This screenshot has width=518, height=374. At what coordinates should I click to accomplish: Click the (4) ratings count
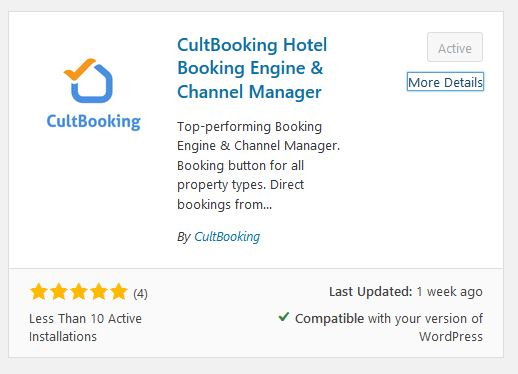coord(140,294)
